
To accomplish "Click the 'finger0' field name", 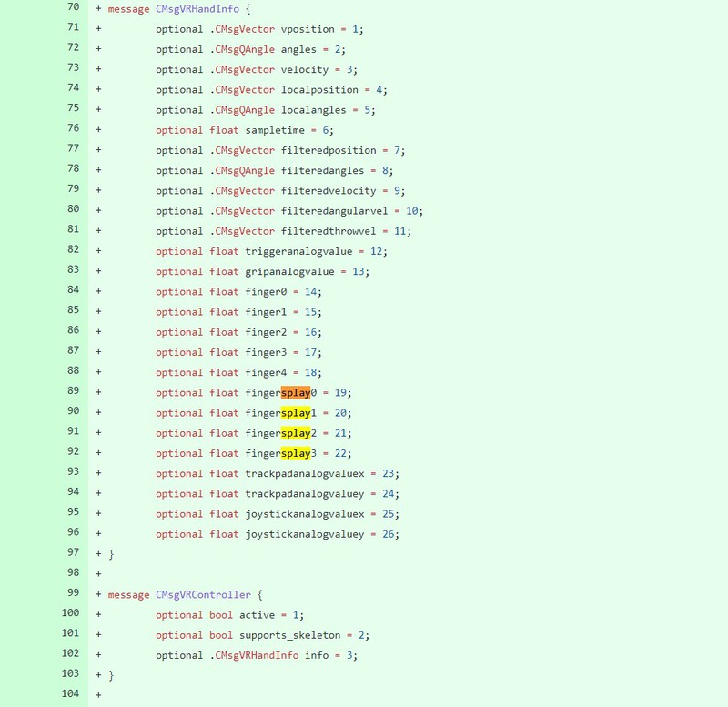I will (x=266, y=292).
